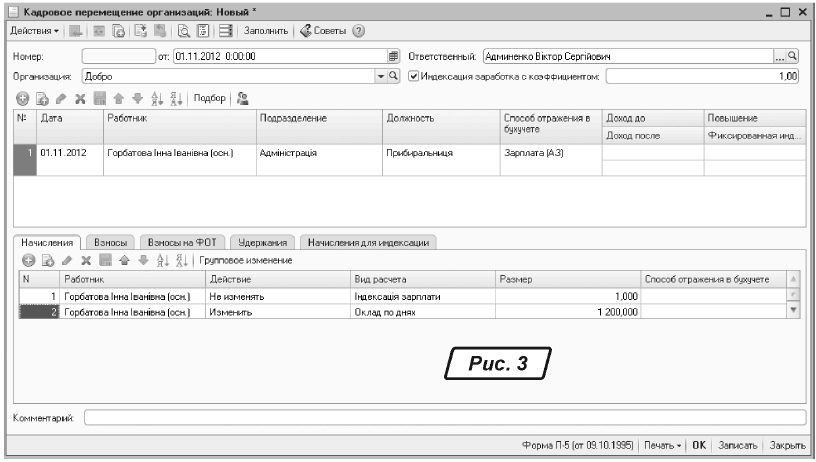Click the search icon next to Организация
The width and height of the screenshot is (816, 462).
[394, 76]
